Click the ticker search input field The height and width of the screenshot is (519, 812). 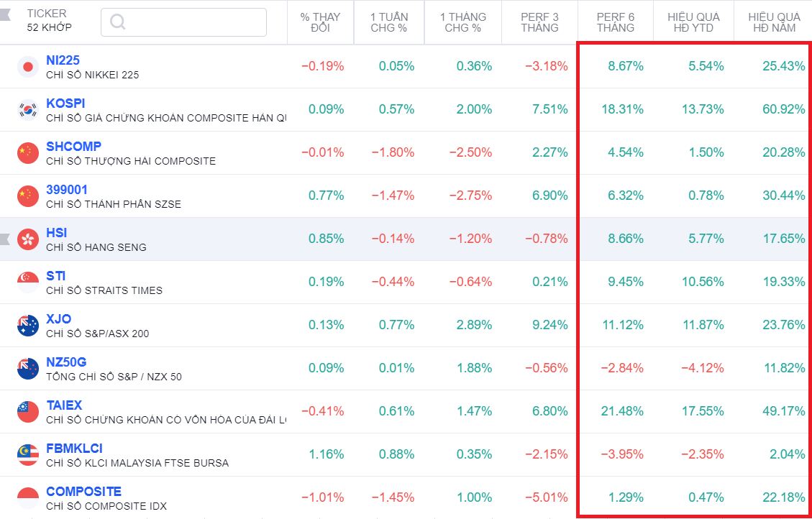(x=194, y=22)
